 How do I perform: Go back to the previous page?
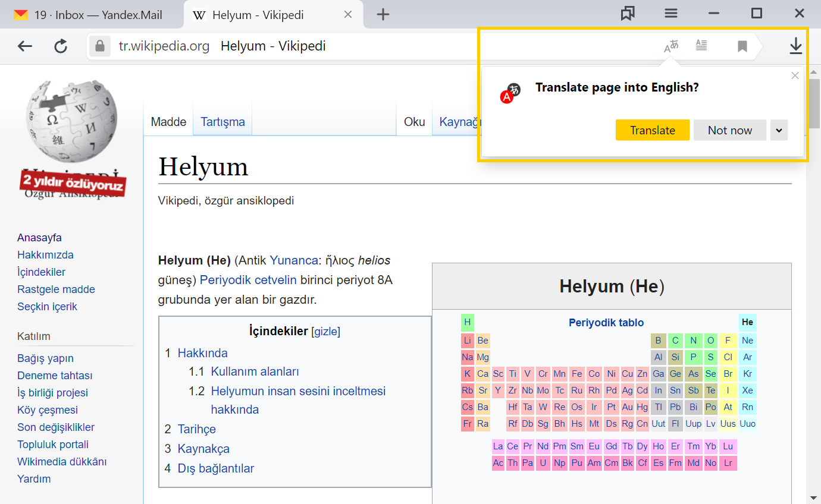pyautogui.click(x=25, y=46)
